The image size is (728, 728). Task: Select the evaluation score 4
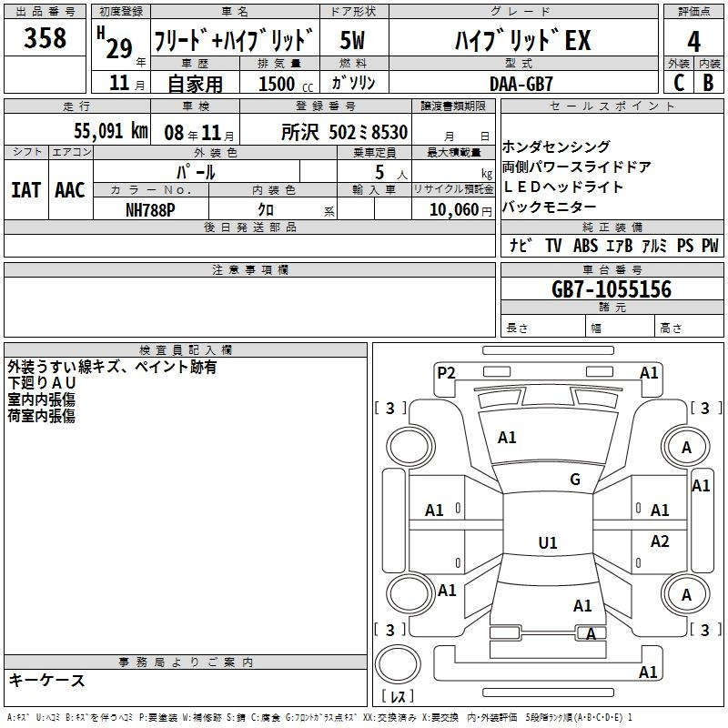[x=693, y=41]
